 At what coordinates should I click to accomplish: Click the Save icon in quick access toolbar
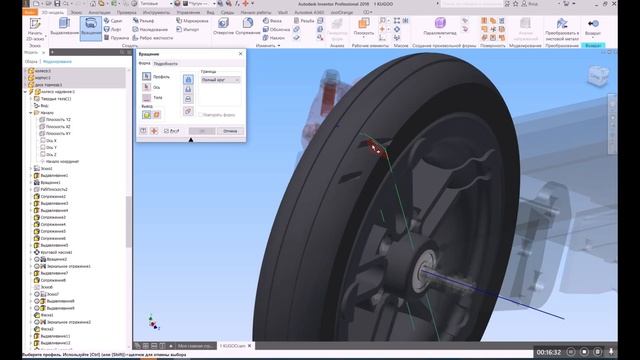[57, 4]
